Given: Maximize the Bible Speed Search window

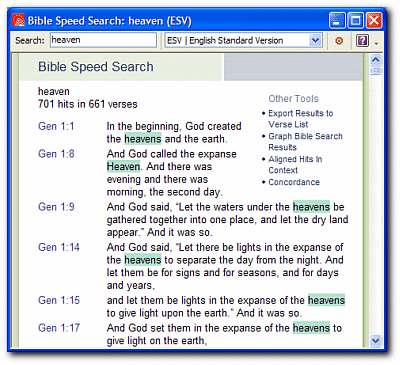Looking at the screenshot, I should [355, 21].
